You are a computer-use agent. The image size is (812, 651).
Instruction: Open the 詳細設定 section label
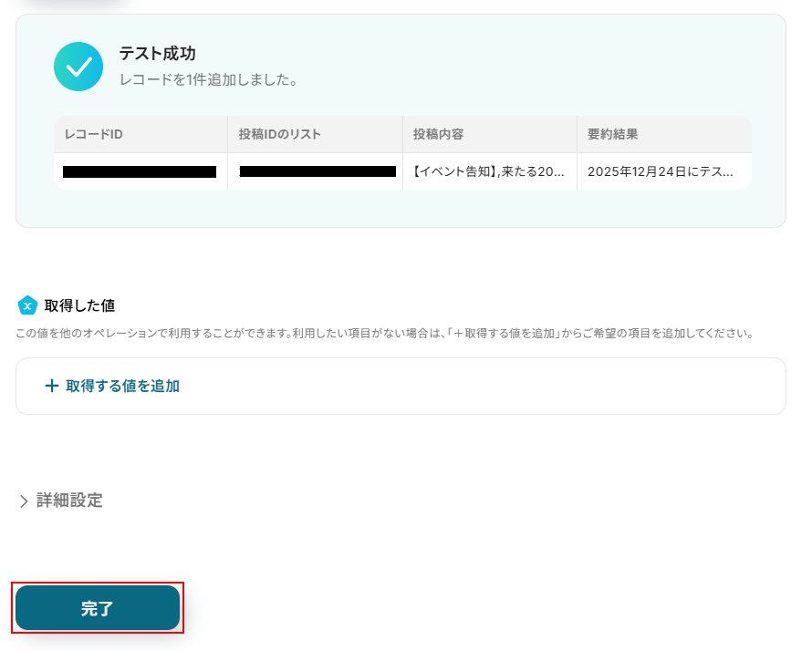coord(69,501)
